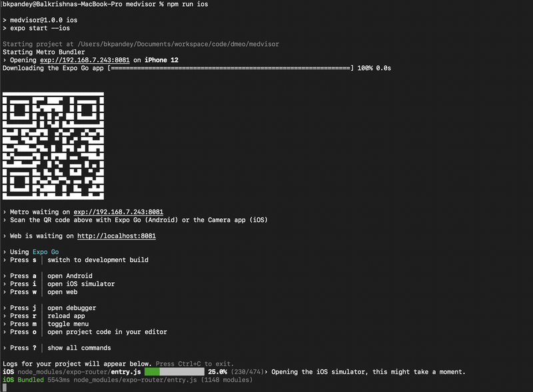The height and width of the screenshot is (392, 533).
Task: Click 'toggle menu' option text
Action: click(68, 323)
